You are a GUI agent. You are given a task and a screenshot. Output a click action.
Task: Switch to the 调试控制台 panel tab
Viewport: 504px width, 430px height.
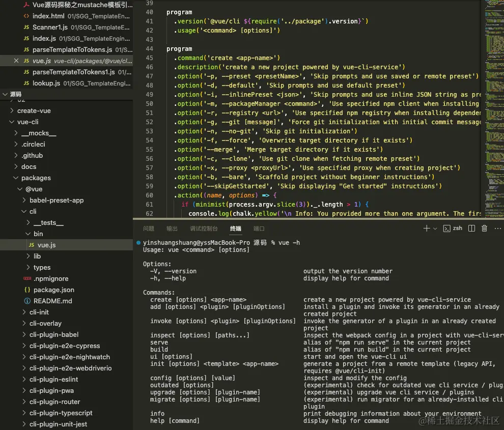click(204, 228)
